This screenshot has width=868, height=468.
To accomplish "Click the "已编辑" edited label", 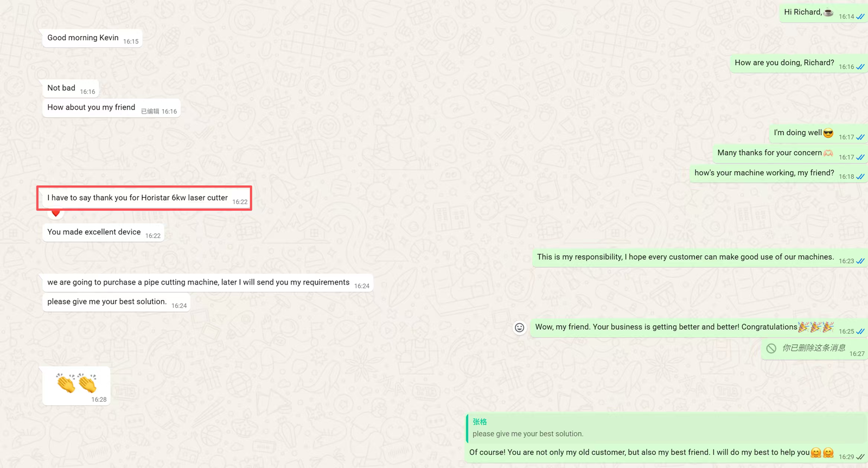I will pos(150,111).
